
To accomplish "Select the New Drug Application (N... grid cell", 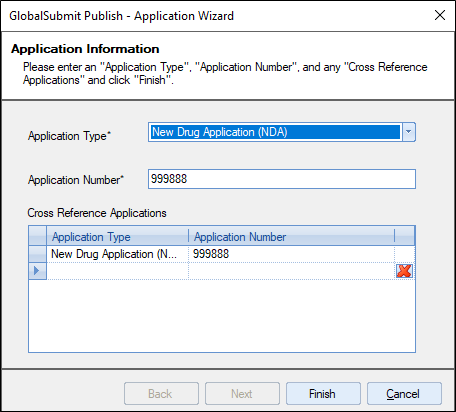I will [117, 254].
